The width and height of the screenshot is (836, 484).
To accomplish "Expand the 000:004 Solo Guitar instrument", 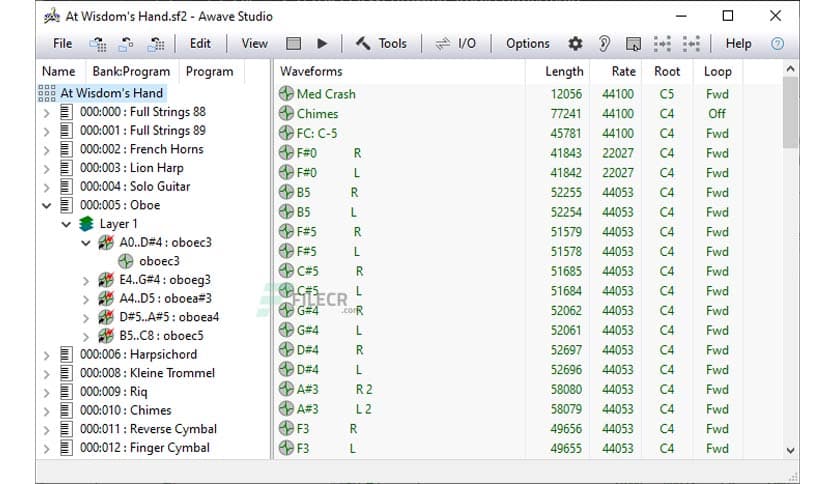I will (47, 188).
